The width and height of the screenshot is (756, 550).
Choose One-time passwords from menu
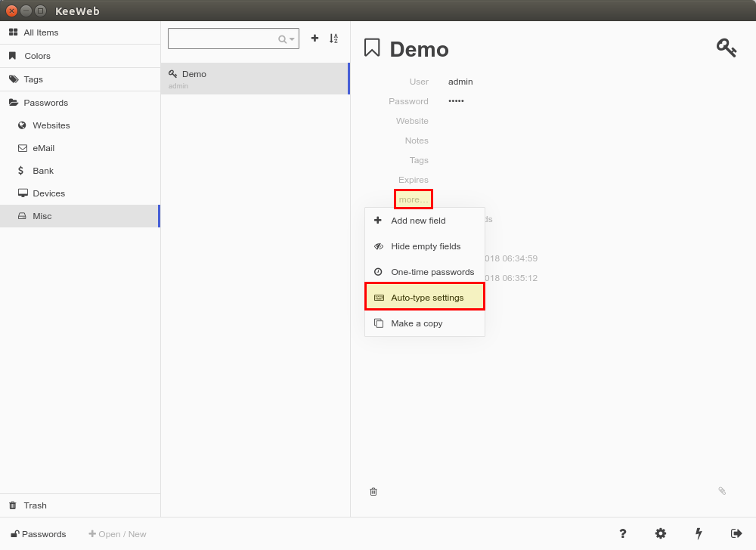[425, 272]
